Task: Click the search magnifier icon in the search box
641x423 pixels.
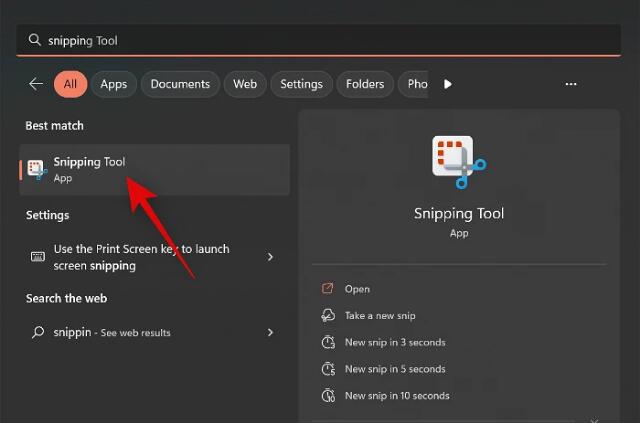Action: [x=35, y=40]
